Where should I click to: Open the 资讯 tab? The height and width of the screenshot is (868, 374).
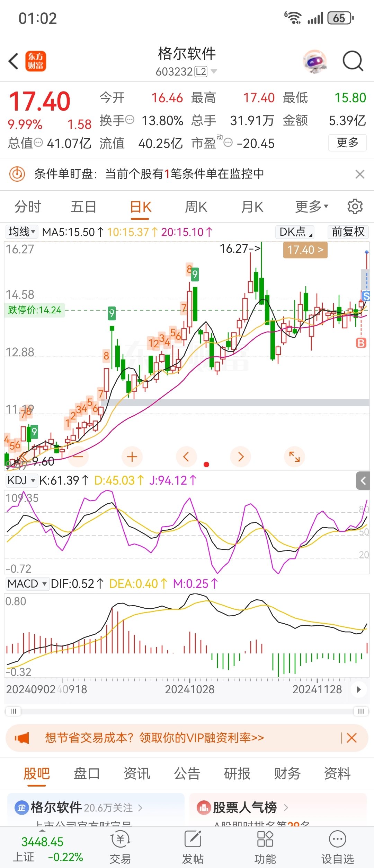[137, 773]
